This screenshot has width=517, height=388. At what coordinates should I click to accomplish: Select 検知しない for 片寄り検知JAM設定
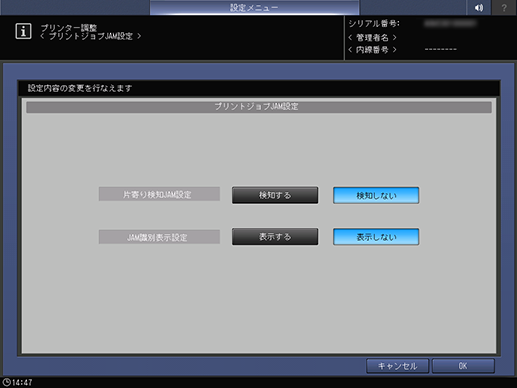pyautogui.click(x=376, y=195)
